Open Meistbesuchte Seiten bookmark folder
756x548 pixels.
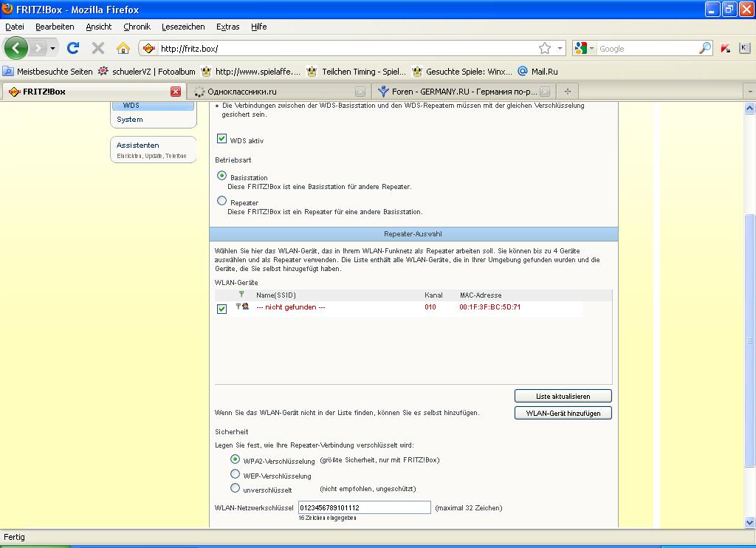(48, 72)
